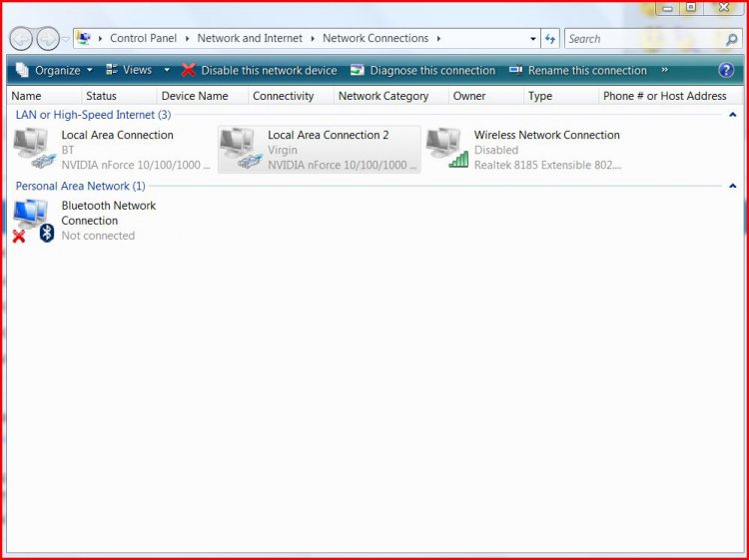Click the Wireless Network Connection name text
This screenshot has width=749, height=560.
click(x=546, y=135)
